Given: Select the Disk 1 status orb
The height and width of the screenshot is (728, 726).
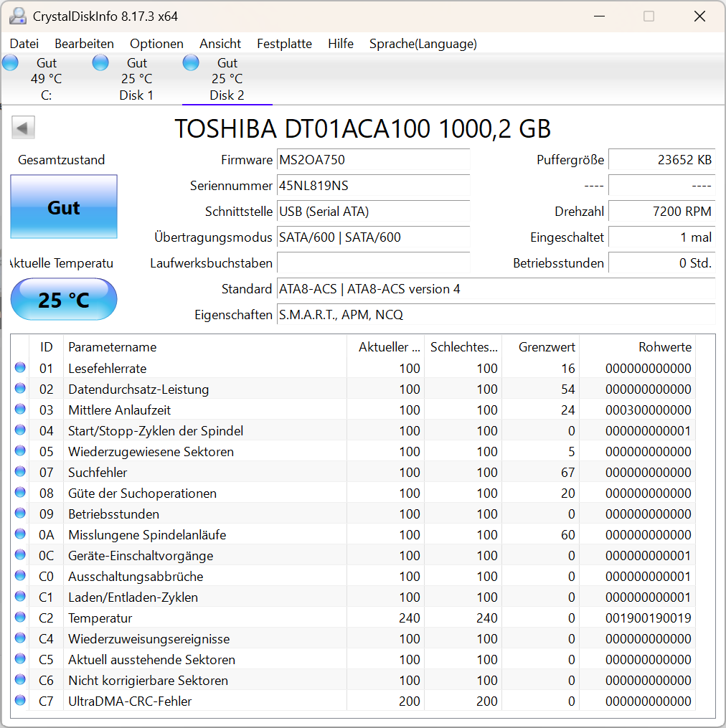Looking at the screenshot, I should click(x=100, y=62).
